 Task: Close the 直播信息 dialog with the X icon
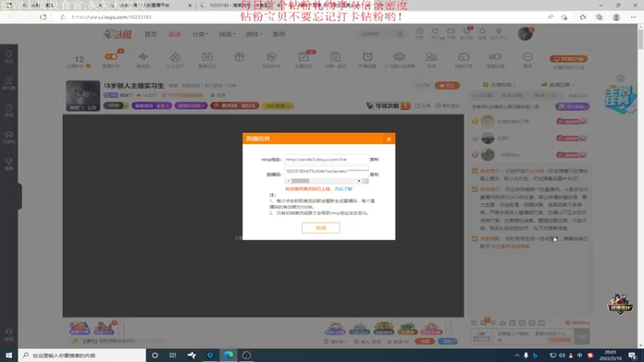(x=389, y=139)
